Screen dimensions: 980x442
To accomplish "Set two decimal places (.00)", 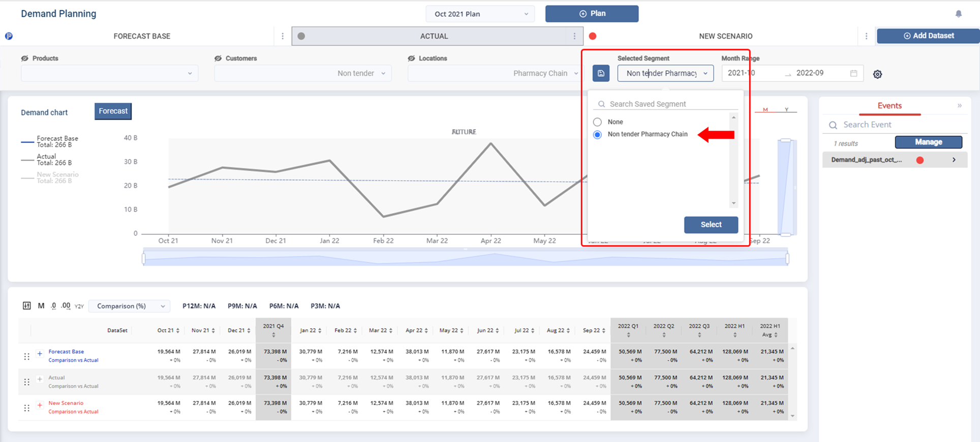I will pyautogui.click(x=66, y=306).
